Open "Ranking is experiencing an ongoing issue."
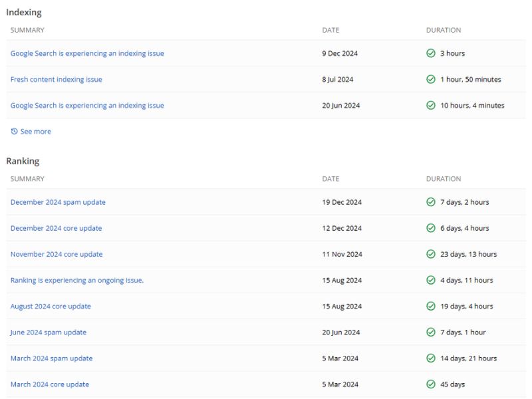532x399 pixels. click(x=77, y=280)
